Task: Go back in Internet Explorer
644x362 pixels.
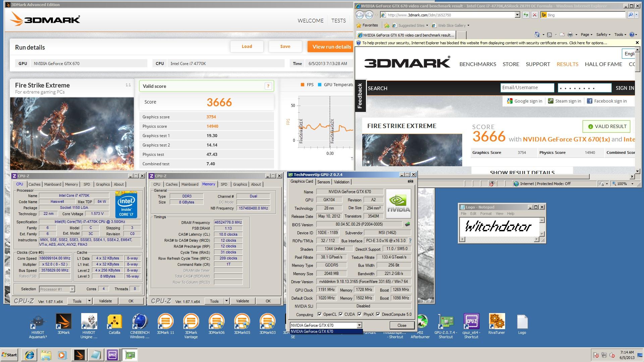Action: pos(360,15)
